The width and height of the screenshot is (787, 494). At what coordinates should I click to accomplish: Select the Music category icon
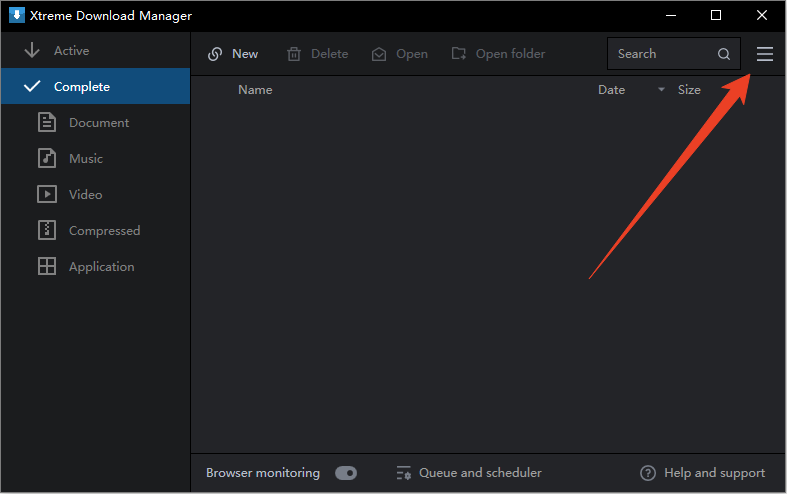(47, 159)
